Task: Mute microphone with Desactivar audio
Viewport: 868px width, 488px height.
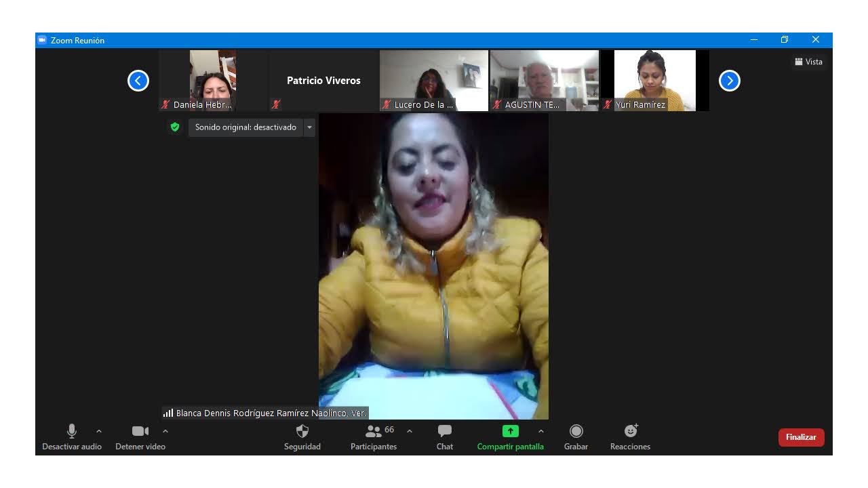Action: [x=72, y=437]
